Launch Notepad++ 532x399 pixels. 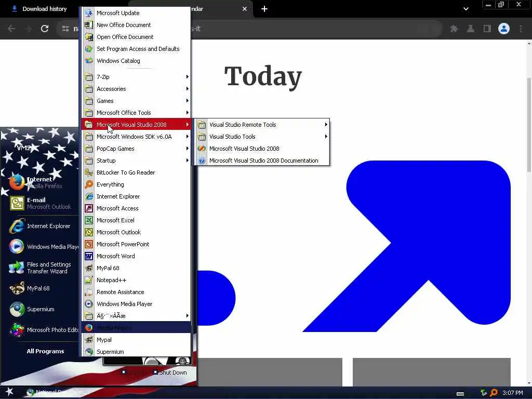point(136,280)
